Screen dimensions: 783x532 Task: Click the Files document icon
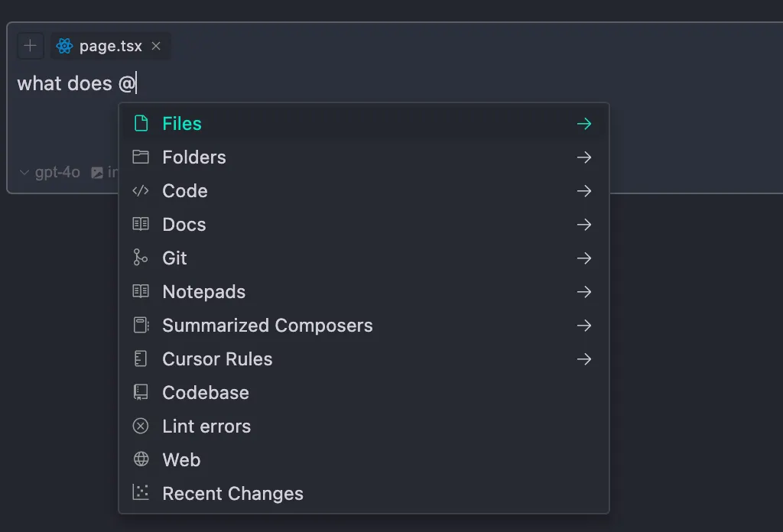coord(141,123)
